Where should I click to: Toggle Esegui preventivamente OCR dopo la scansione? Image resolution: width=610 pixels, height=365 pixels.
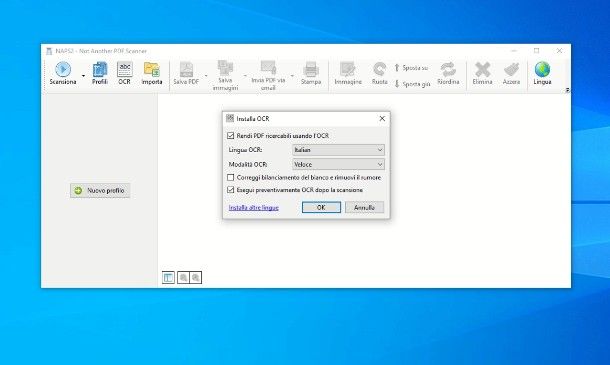(x=230, y=190)
